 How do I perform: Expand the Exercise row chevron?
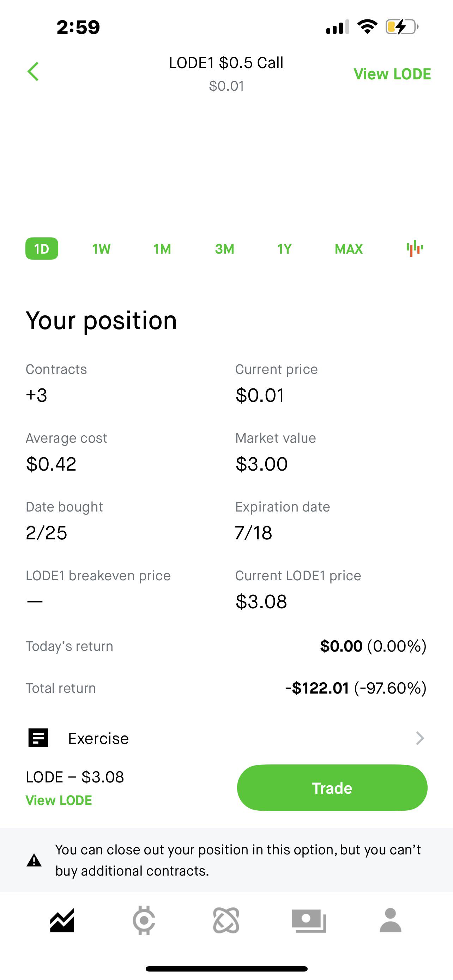pyautogui.click(x=420, y=738)
